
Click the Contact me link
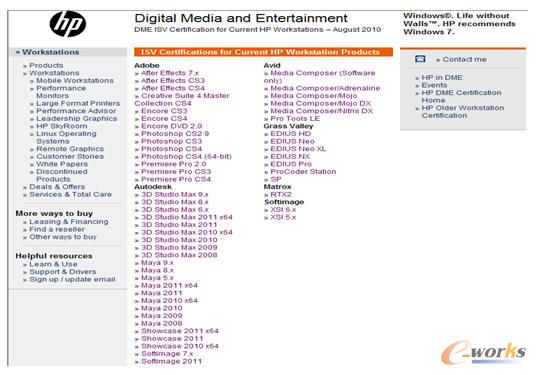pyautogui.click(x=464, y=59)
